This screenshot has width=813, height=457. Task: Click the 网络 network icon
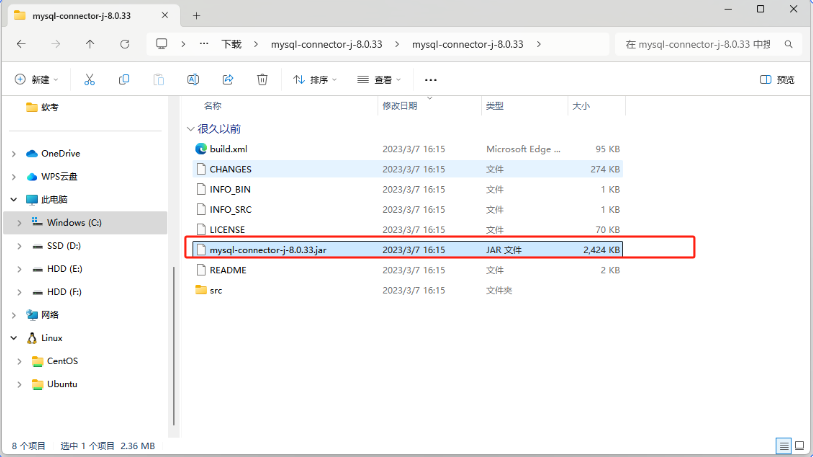32,315
